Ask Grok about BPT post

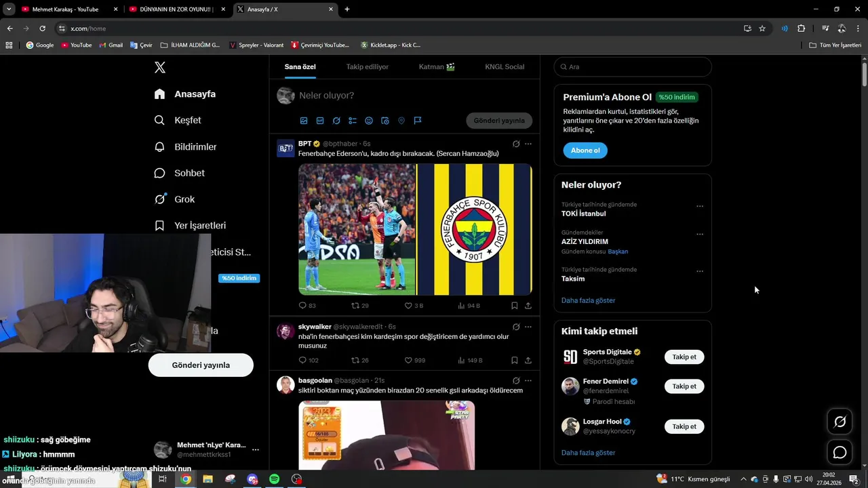click(x=516, y=144)
